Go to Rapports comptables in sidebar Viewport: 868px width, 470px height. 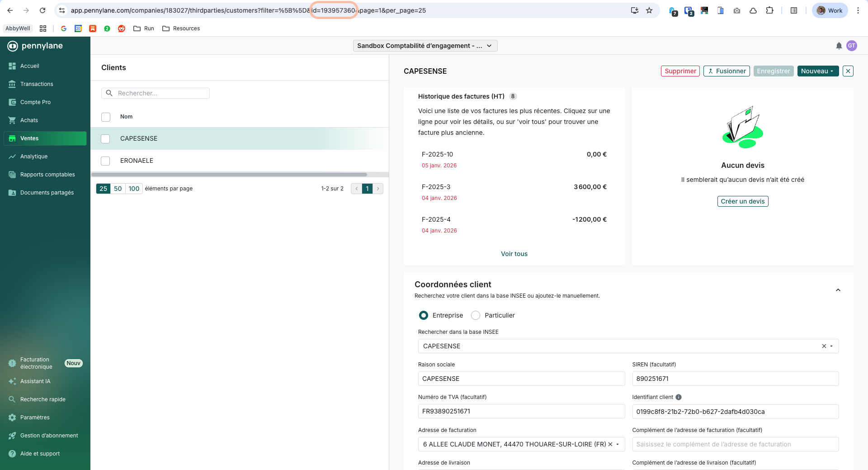pos(47,175)
